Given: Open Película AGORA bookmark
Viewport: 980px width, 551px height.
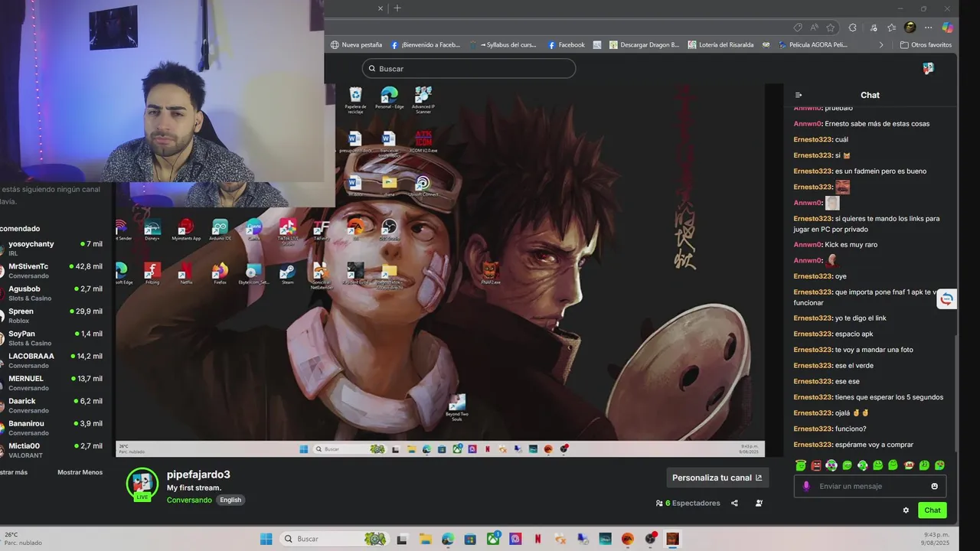Looking at the screenshot, I should click(x=812, y=45).
